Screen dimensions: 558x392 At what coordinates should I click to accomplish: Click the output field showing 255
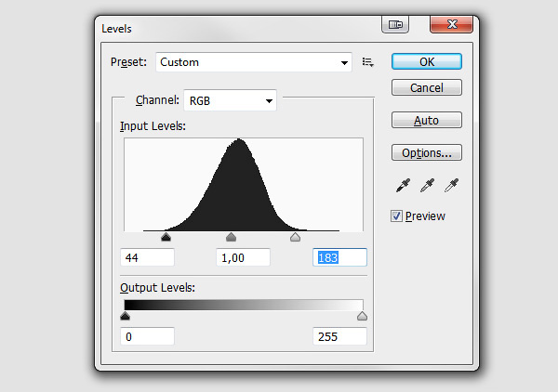click(339, 336)
